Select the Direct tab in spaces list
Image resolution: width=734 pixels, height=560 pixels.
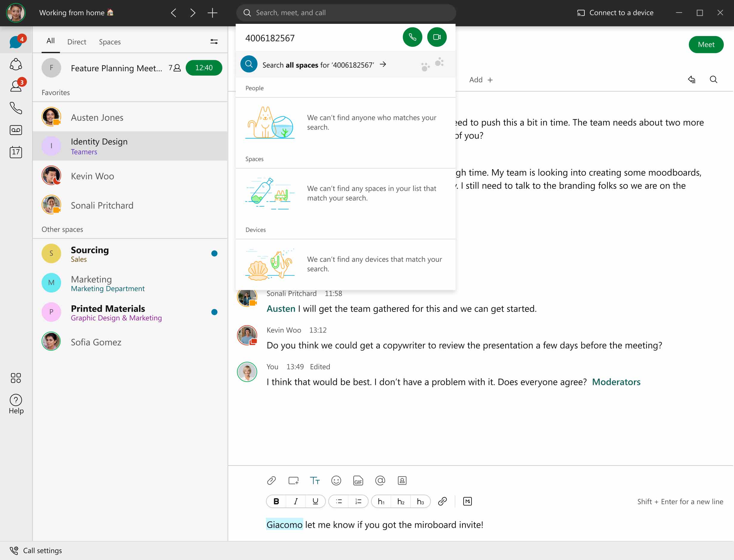(77, 42)
